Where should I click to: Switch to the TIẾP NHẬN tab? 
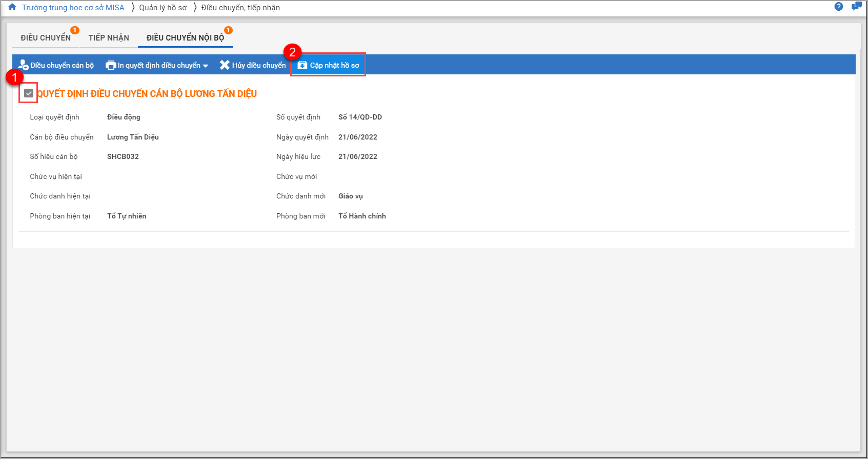[x=109, y=38]
